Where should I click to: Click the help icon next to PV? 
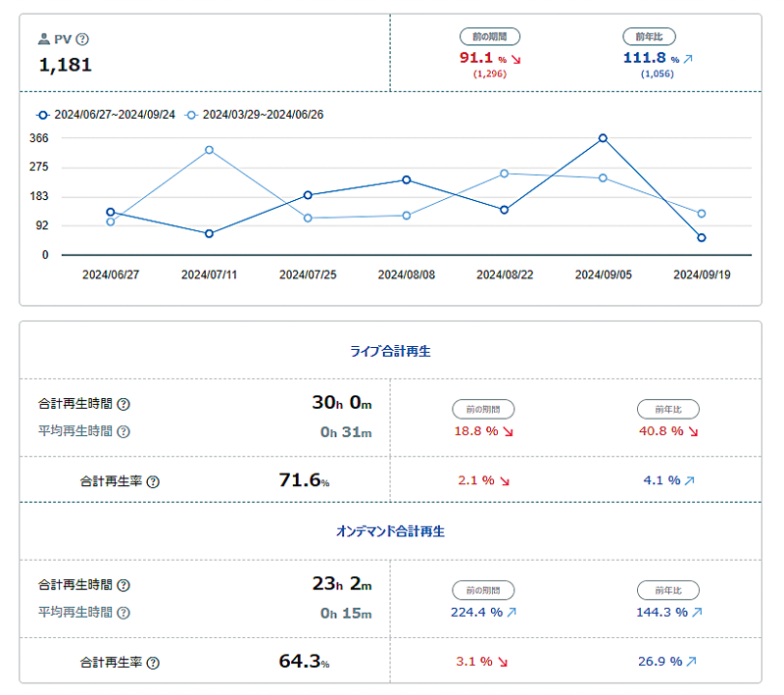tap(82, 40)
